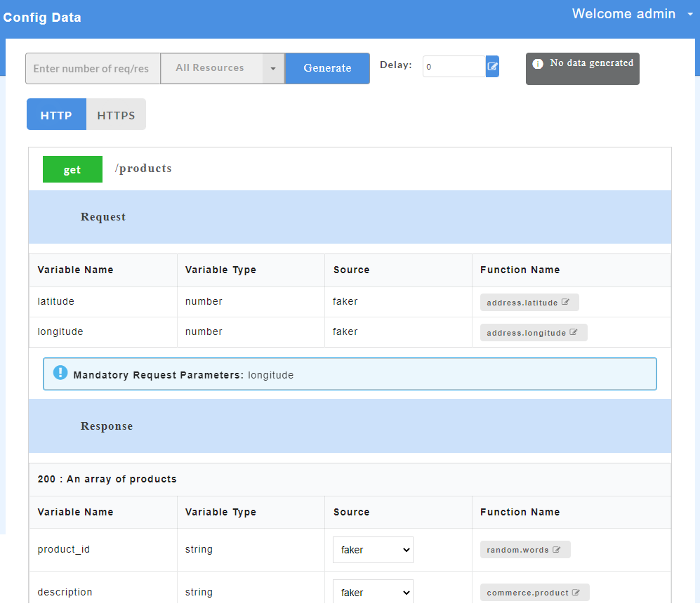Click the info icon in No data generated
The height and width of the screenshot is (606, 700).
(538, 64)
